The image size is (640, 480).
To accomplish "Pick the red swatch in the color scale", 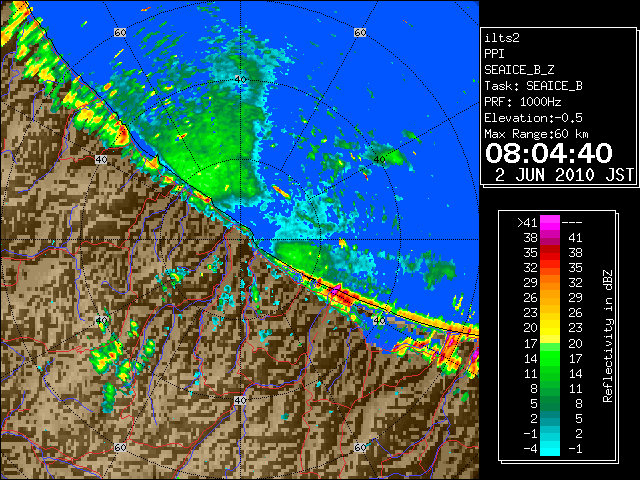I will (x=550, y=252).
